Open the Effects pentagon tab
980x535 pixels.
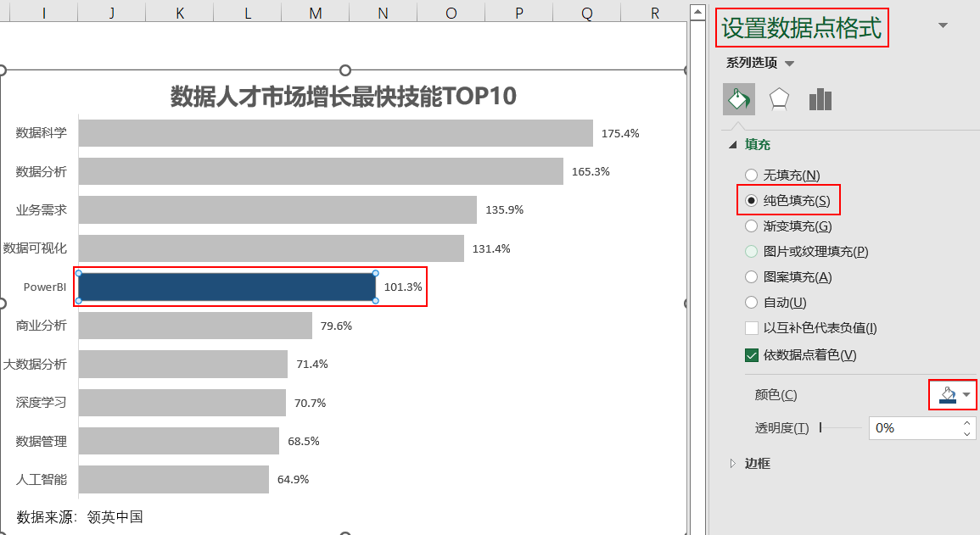point(779,99)
